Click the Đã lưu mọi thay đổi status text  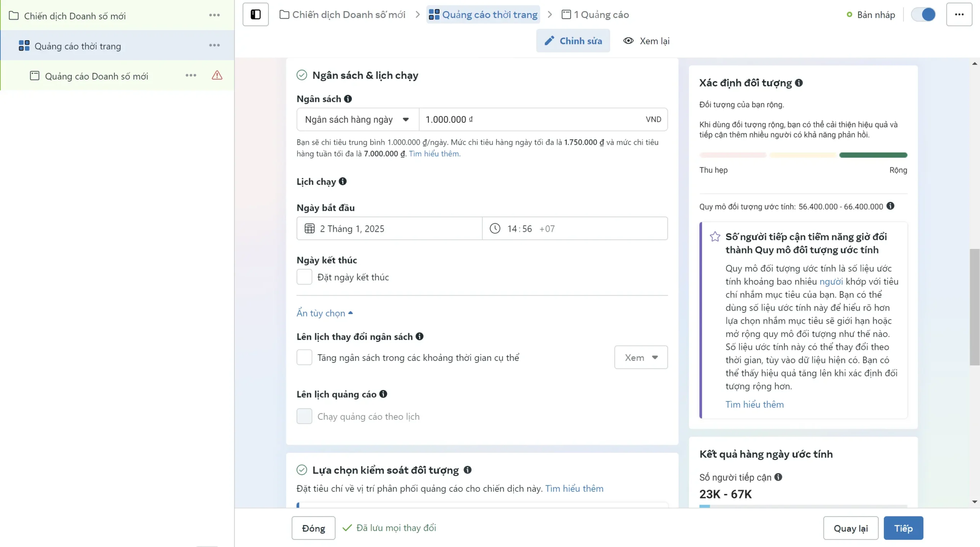(396, 527)
